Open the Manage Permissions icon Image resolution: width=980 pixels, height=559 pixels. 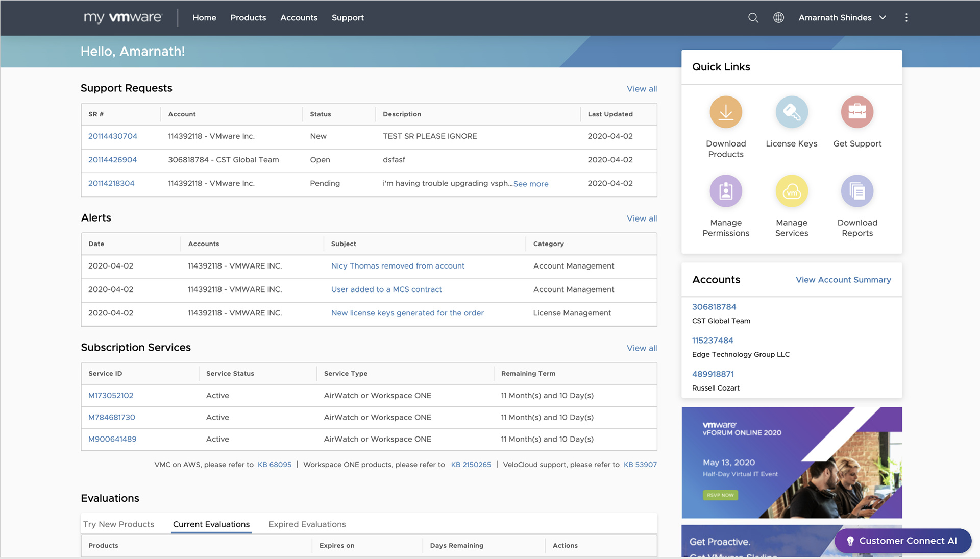click(x=725, y=191)
